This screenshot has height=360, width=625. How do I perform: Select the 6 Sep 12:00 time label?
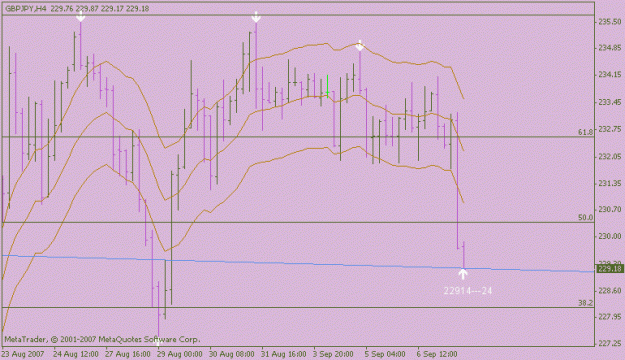[x=437, y=354]
